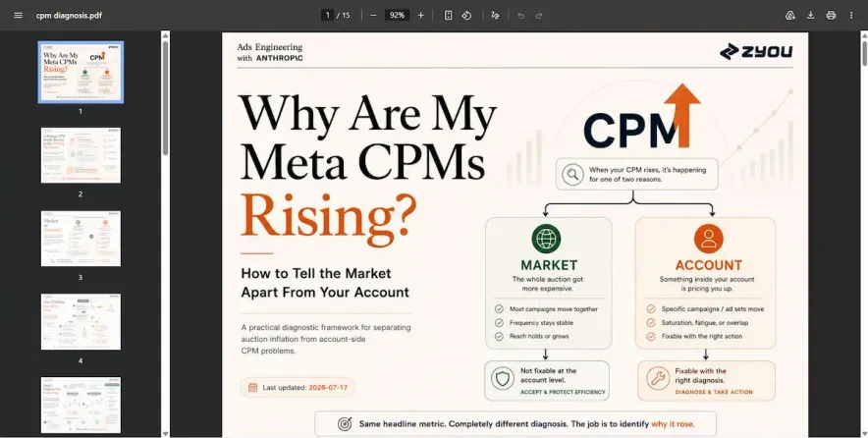Click 'why it rose.' orange text
The height and width of the screenshot is (438, 868).
coord(674,424)
